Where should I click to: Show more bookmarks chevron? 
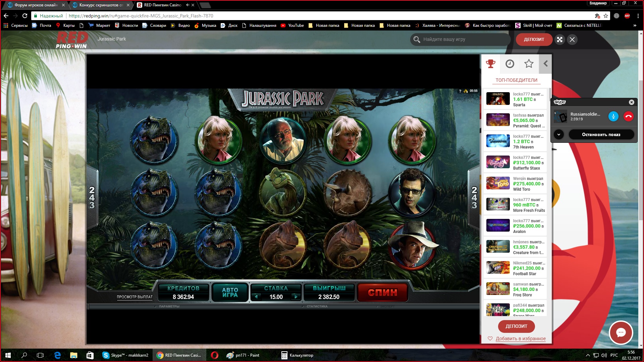[635, 25]
